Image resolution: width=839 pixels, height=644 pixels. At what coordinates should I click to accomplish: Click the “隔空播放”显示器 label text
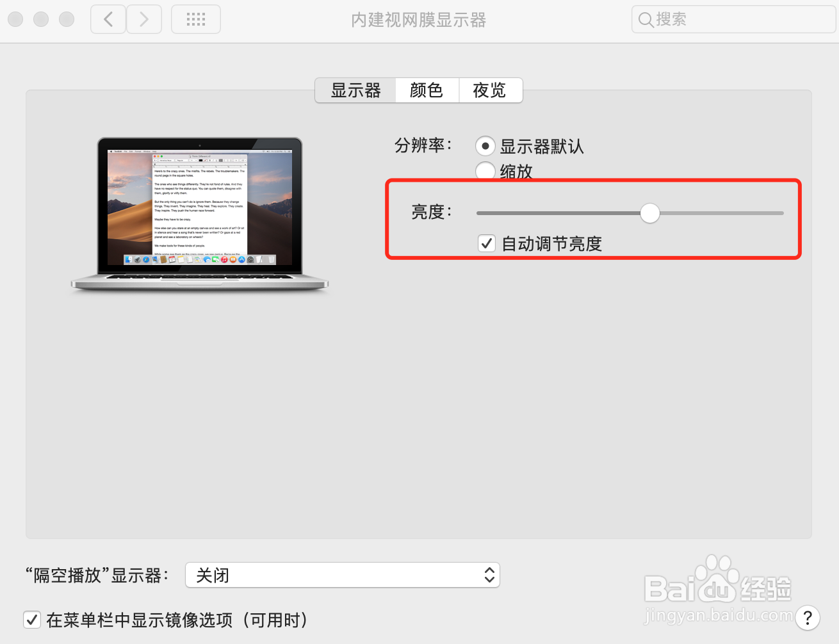(97, 575)
